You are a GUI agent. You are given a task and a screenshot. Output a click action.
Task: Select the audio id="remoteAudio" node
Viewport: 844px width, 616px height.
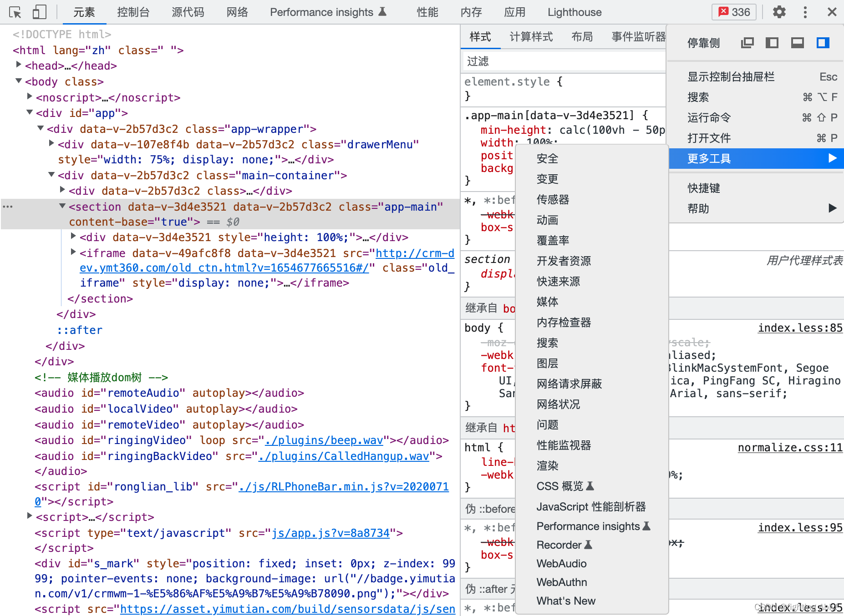point(169,393)
